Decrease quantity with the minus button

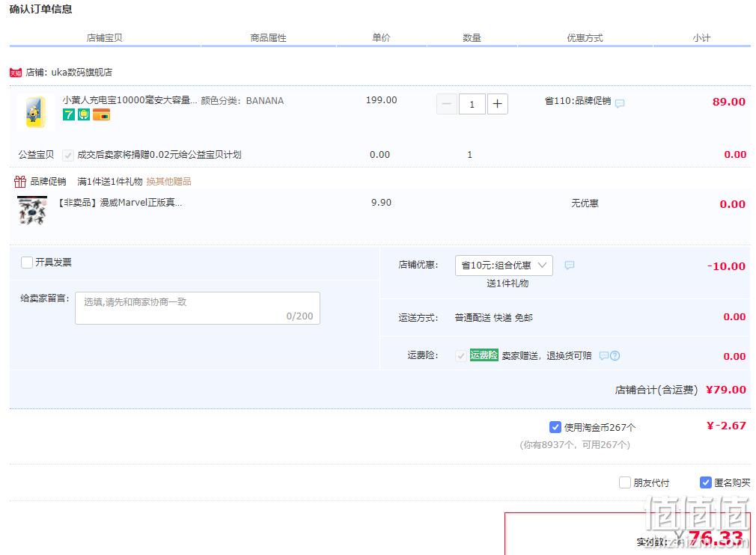[446, 104]
